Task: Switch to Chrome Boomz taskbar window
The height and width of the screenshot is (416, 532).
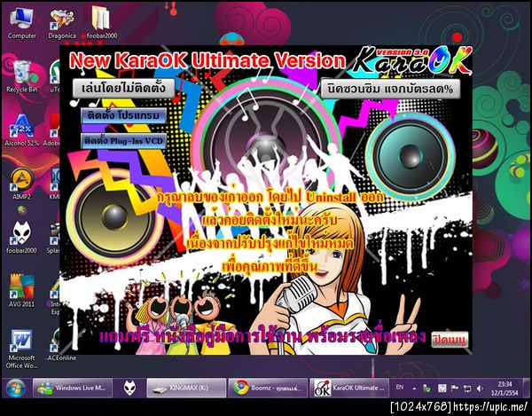Action: click(268, 388)
